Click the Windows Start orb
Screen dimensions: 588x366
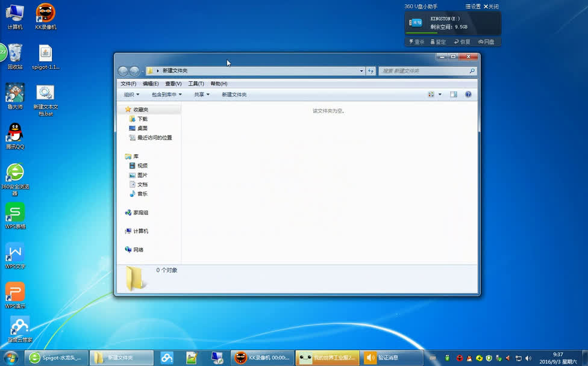pos(10,358)
